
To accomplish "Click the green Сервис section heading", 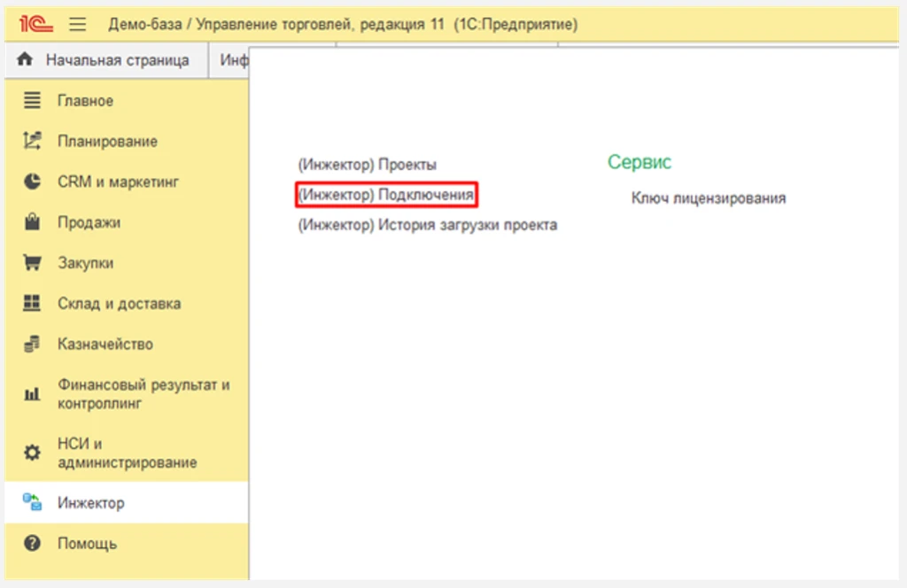I will pos(639,162).
